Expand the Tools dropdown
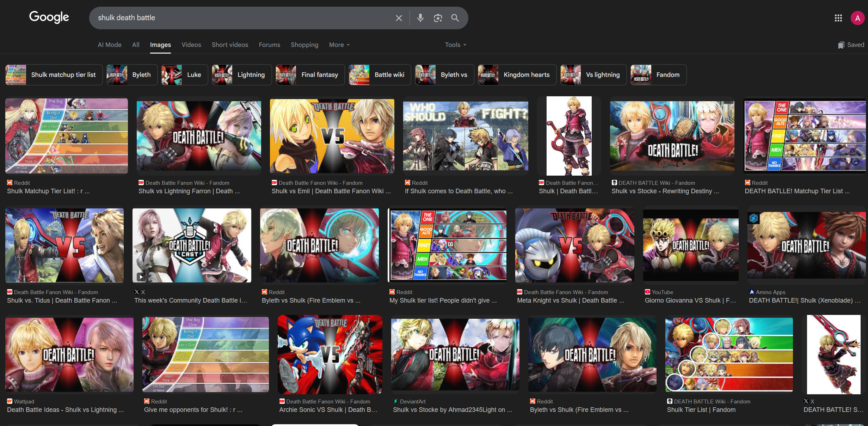The height and width of the screenshot is (426, 868). click(x=455, y=45)
